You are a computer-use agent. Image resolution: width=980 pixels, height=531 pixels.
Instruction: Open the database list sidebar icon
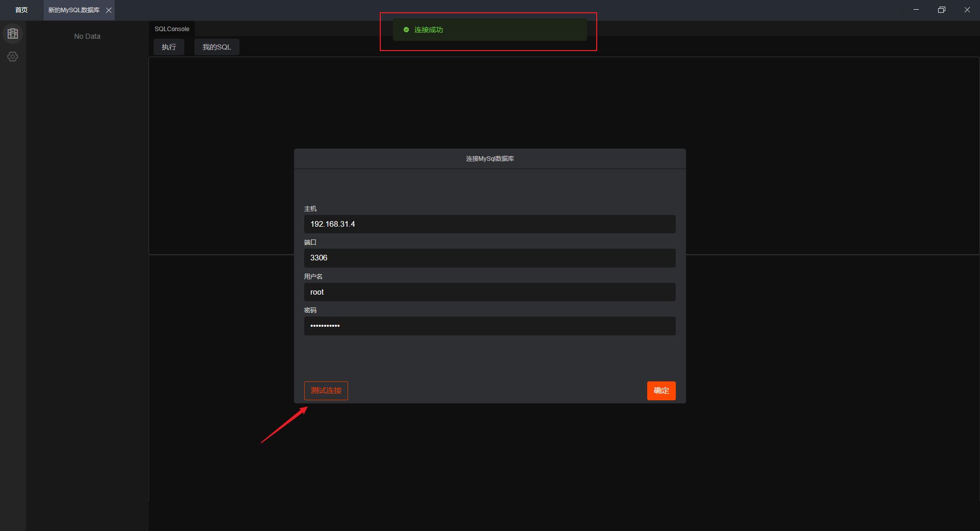(13, 34)
